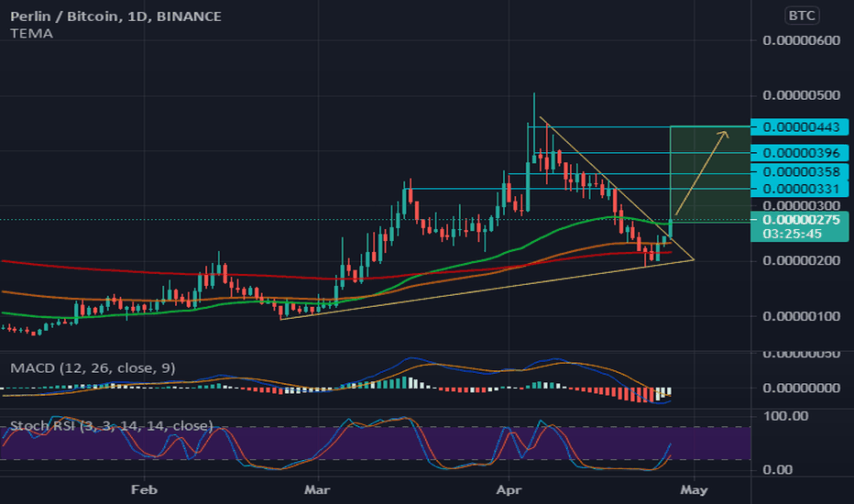Click the MACD 0.00000000 scale label
Image resolution: width=854 pixels, height=504 pixels.
[x=801, y=388]
